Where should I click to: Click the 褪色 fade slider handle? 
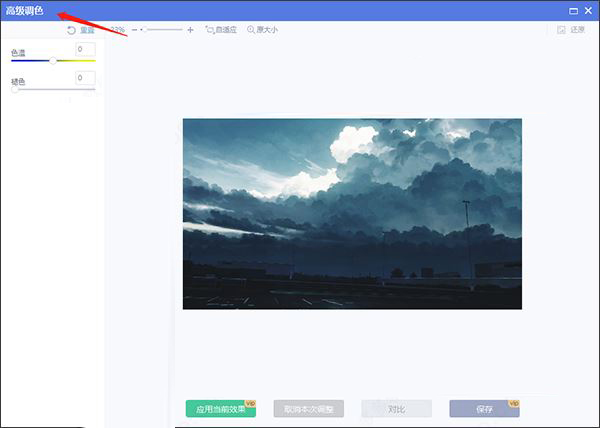15,90
